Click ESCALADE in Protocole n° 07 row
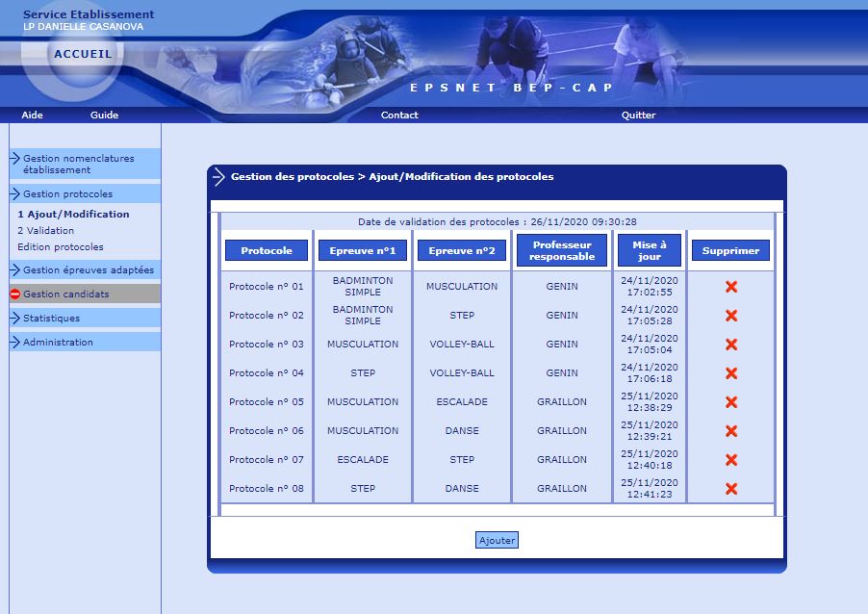Screen dimensions: 868x614 tap(363, 459)
